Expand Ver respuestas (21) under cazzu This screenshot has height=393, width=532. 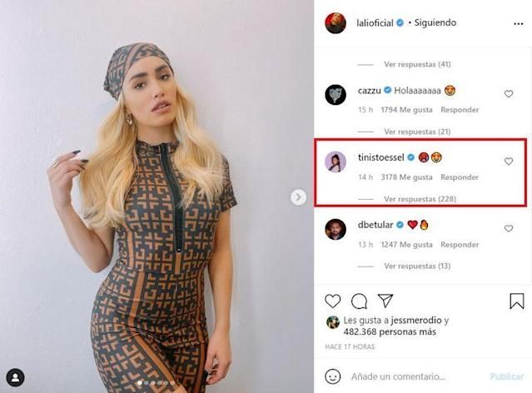coord(417,132)
